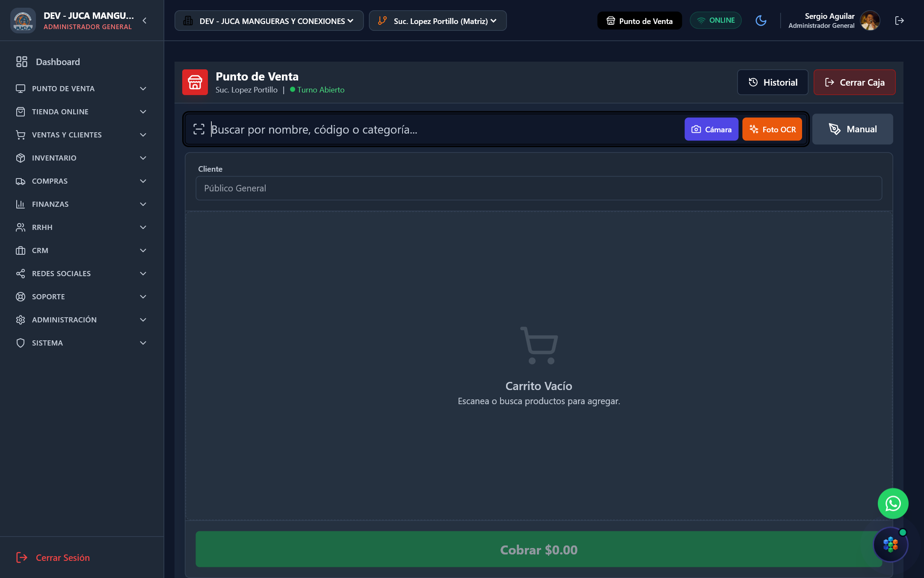Toggle dark mode moon icon
This screenshot has height=578, width=924.
[x=761, y=21]
